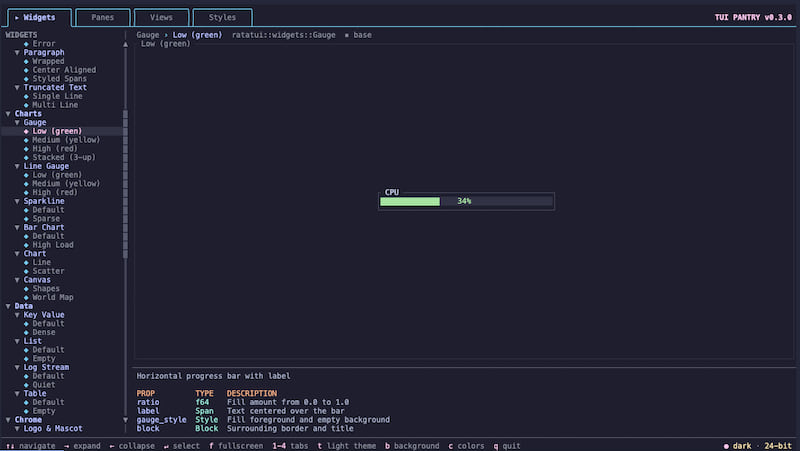Image resolution: width=800 pixels, height=451 pixels.
Task: Collapse the Key Value group
Action: coord(17,315)
